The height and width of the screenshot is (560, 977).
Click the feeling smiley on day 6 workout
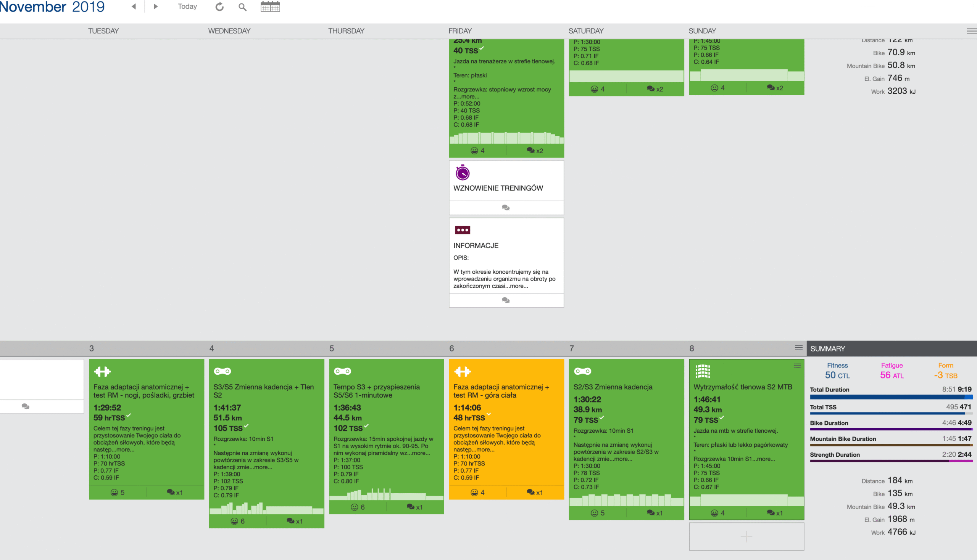[474, 492]
